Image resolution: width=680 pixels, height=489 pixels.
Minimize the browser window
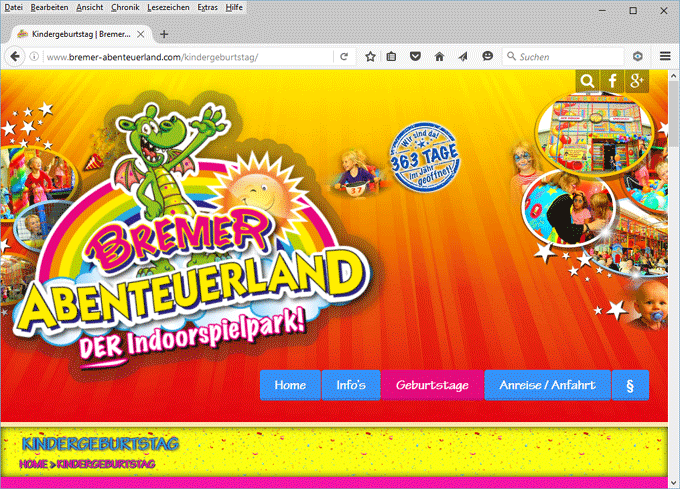[x=602, y=10]
